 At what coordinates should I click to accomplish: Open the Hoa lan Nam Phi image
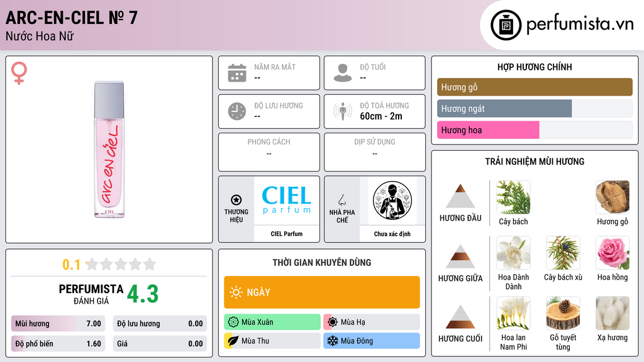tap(513, 313)
